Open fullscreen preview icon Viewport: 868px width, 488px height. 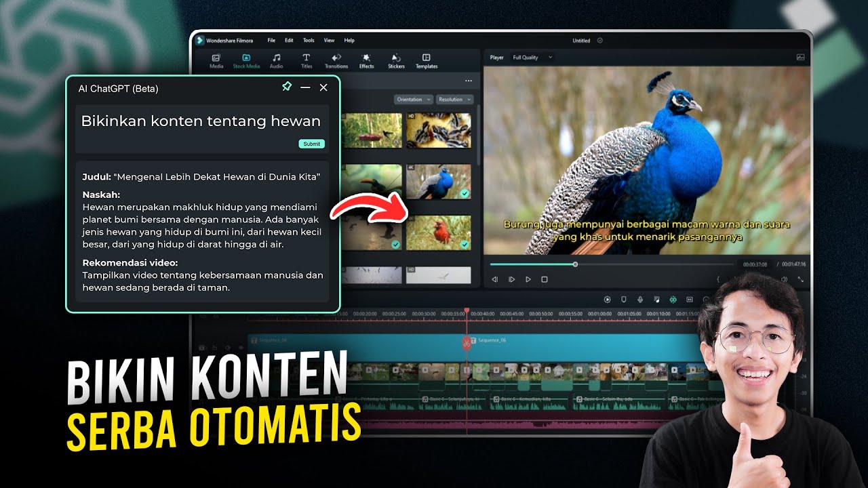tap(801, 279)
